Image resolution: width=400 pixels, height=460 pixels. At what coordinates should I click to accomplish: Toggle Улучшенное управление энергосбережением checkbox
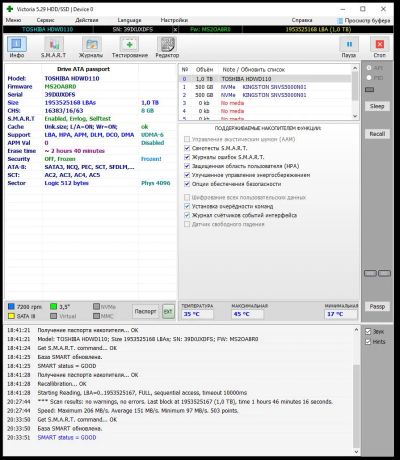[187, 175]
